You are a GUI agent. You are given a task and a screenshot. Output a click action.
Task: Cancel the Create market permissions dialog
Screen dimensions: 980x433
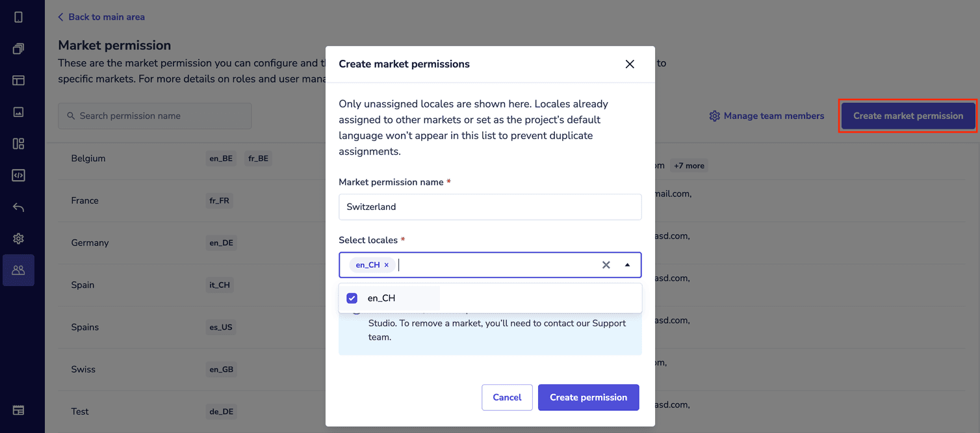pos(507,397)
